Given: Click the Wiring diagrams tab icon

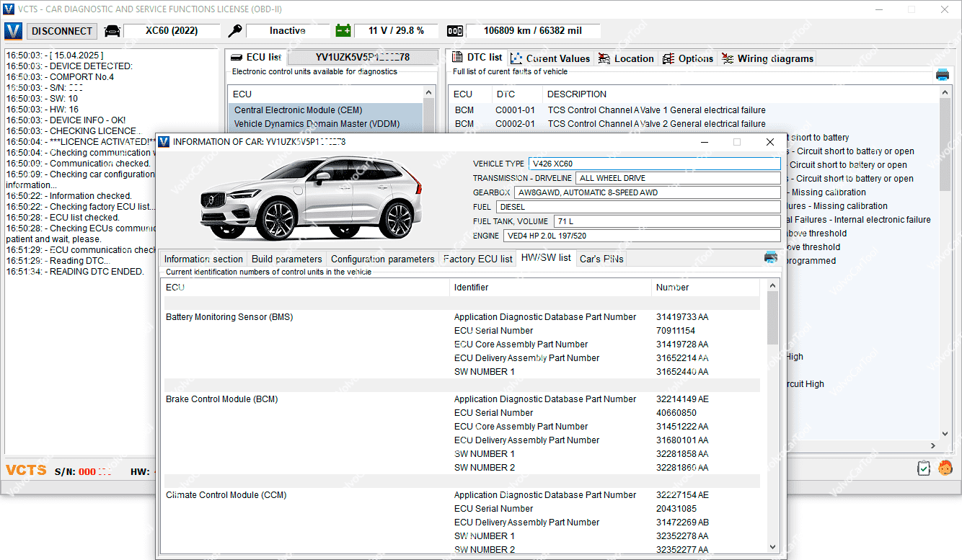Looking at the screenshot, I should coord(728,58).
